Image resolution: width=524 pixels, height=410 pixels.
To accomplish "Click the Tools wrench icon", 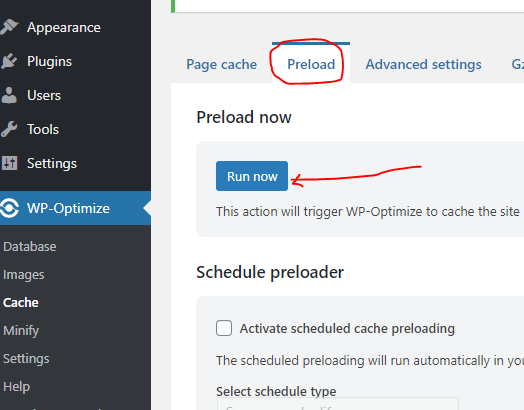I will (9, 129).
